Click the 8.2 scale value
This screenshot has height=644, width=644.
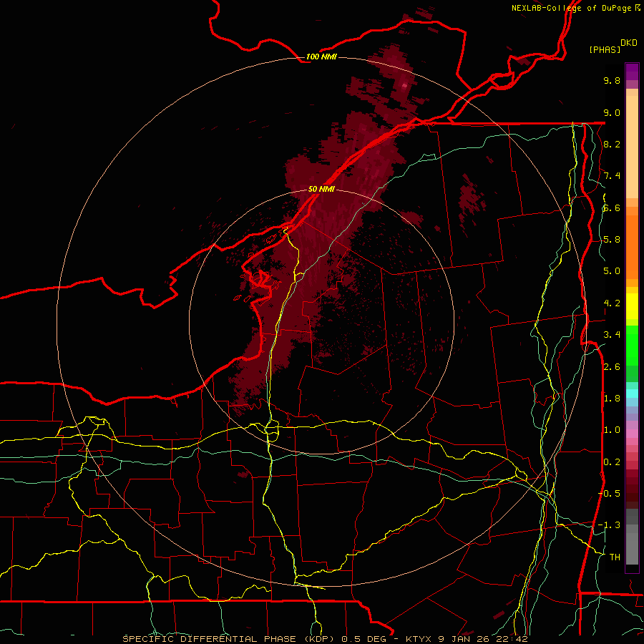(612, 144)
